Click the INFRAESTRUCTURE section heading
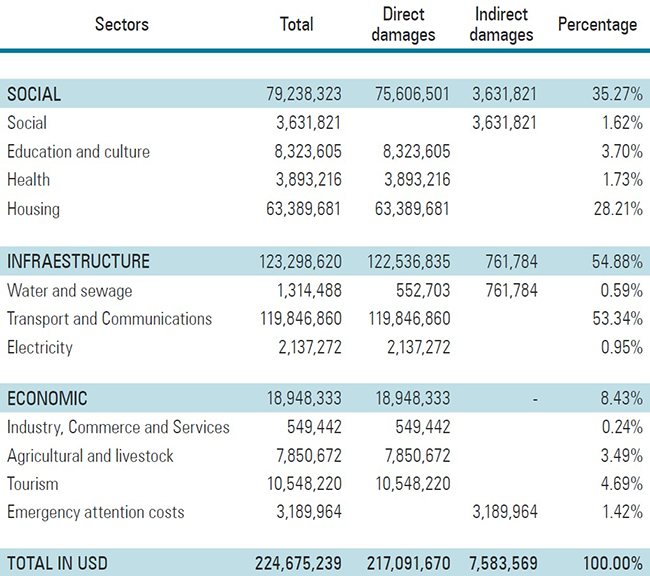The height and width of the screenshot is (576, 650). tap(78, 262)
